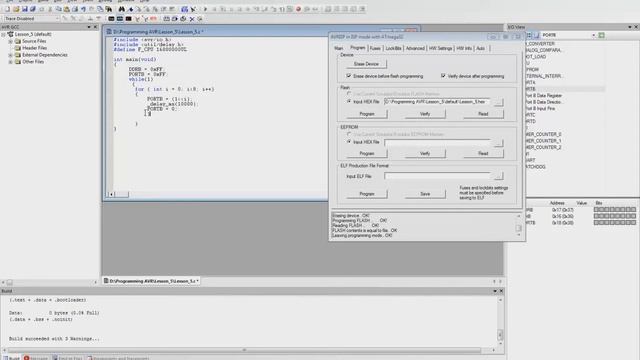Open the PORTB dropdown in I/O View
Screen dimensions: 640x360
[593, 36]
